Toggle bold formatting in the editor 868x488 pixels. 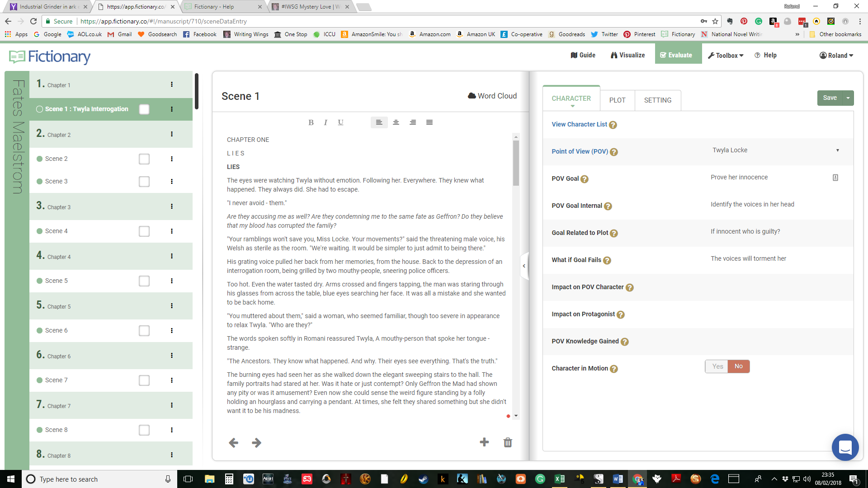311,122
